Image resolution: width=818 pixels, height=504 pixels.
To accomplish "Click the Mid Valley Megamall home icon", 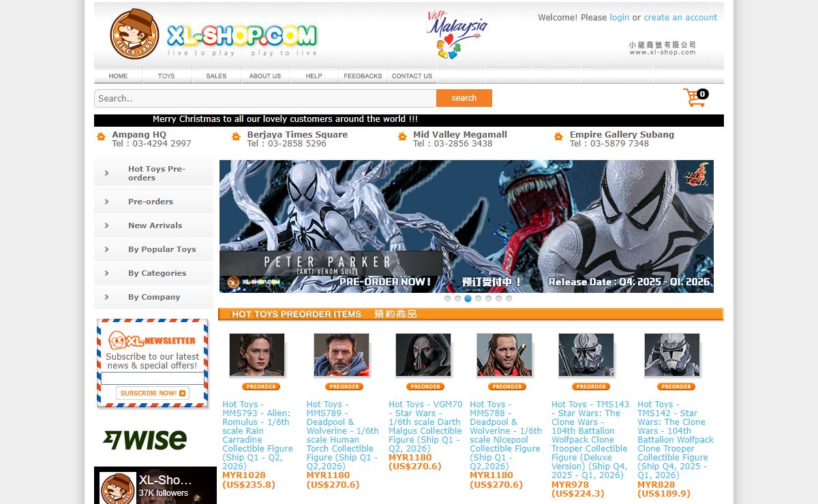I will pyautogui.click(x=403, y=137).
